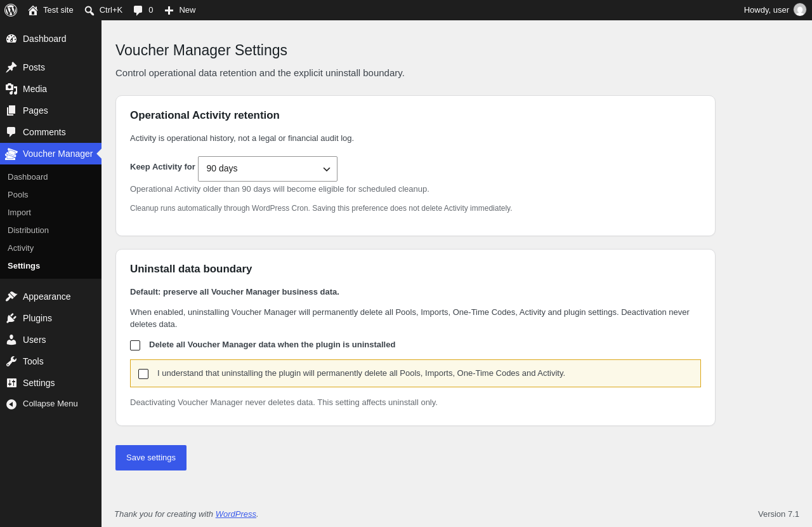Click the plus New icon
The width and height of the screenshot is (812, 527).
coord(169,10)
